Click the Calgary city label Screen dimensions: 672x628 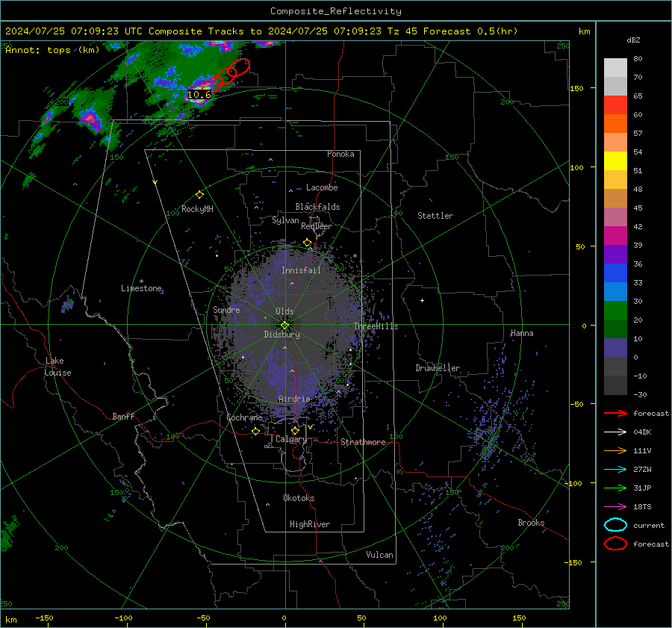pyautogui.click(x=291, y=439)
